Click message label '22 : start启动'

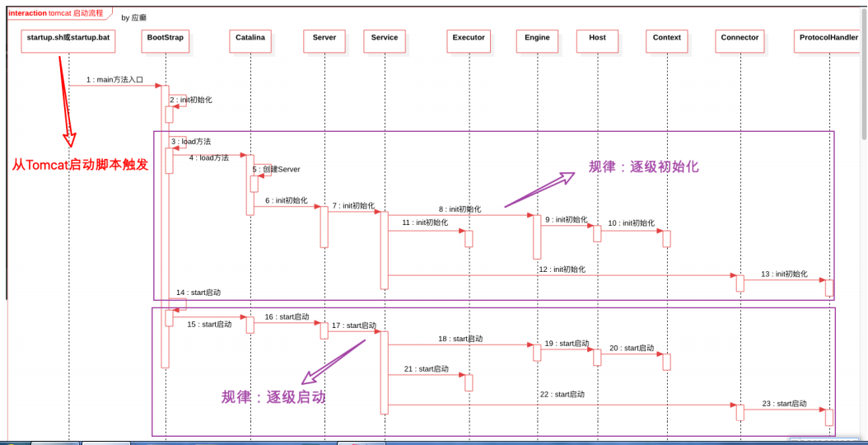pos(562,395)
